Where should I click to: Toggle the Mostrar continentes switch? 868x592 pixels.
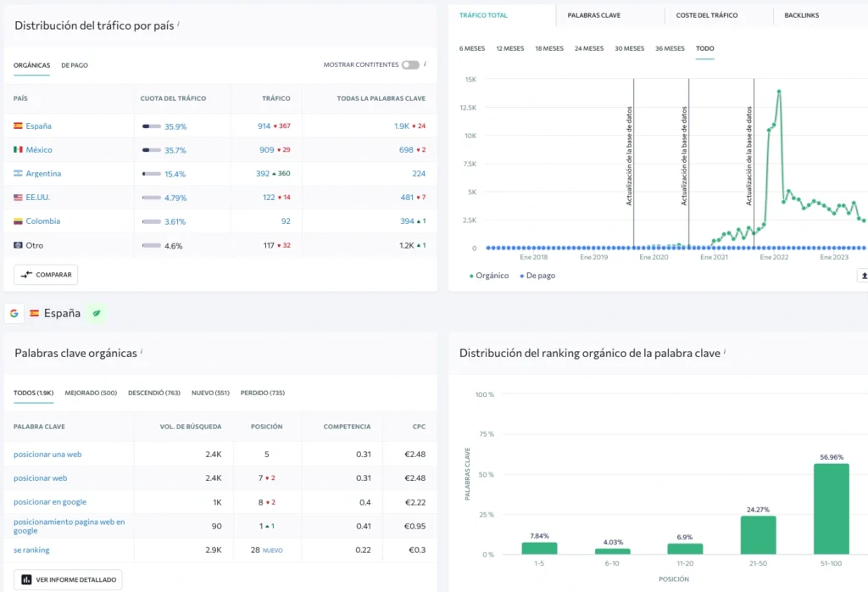(x=410, y=64)
